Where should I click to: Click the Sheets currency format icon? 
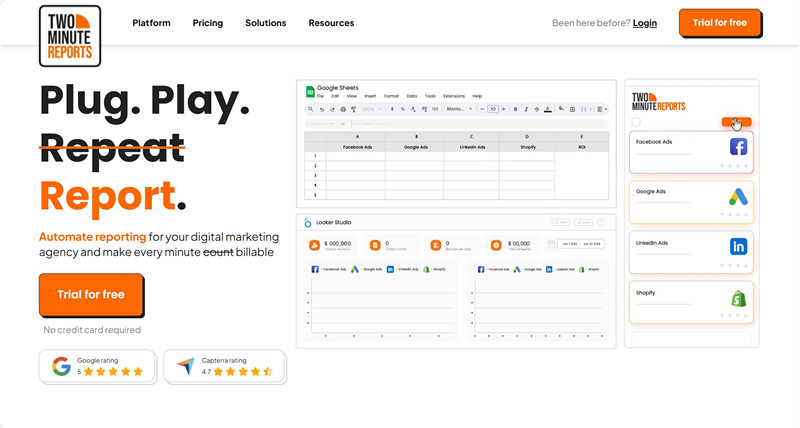(392, 109)
